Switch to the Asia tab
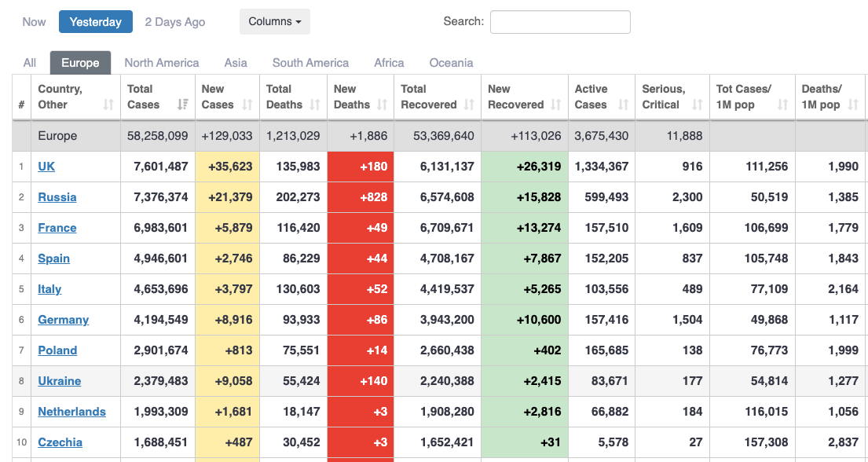Screen dimensions: 868x462 tap(236, 63)
